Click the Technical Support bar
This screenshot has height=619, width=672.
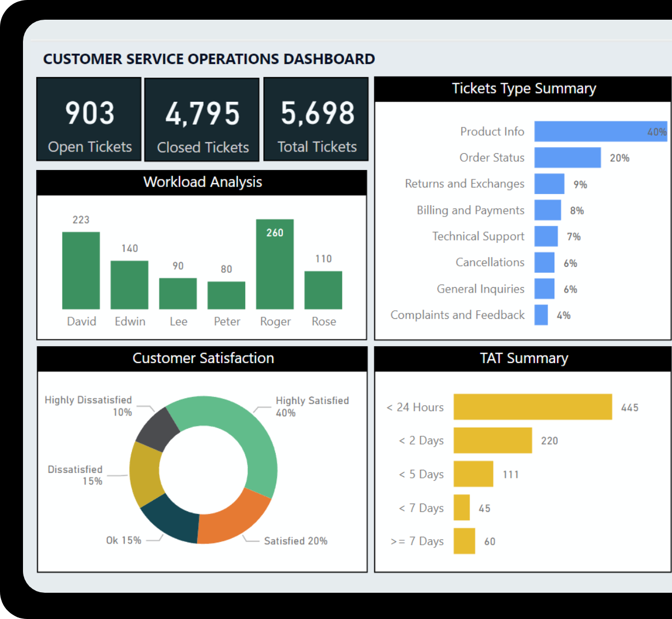[x=546, y=236]
